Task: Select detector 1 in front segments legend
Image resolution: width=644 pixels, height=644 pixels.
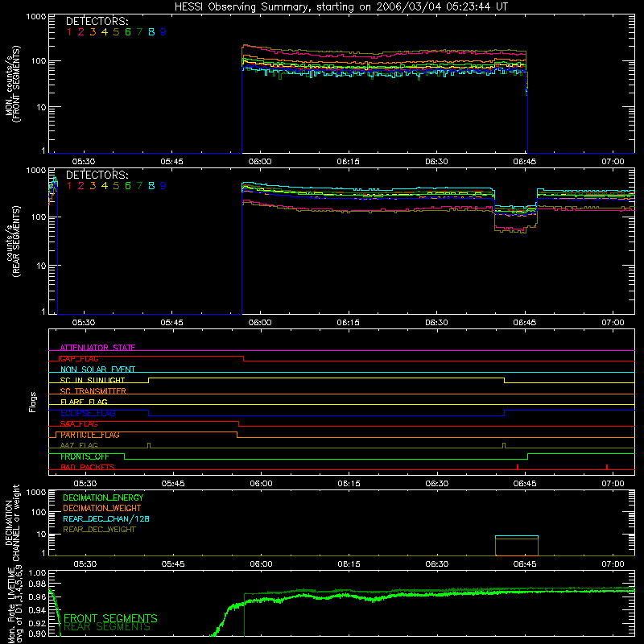Action: [x=69, y=32]
